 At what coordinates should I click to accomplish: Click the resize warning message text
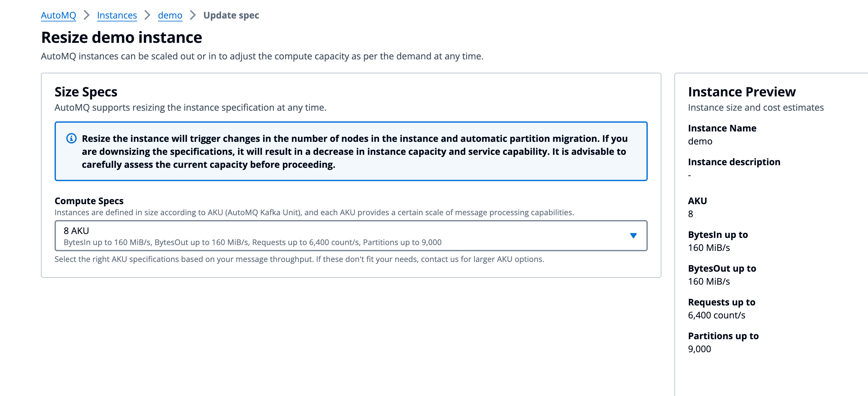point(354,151)
